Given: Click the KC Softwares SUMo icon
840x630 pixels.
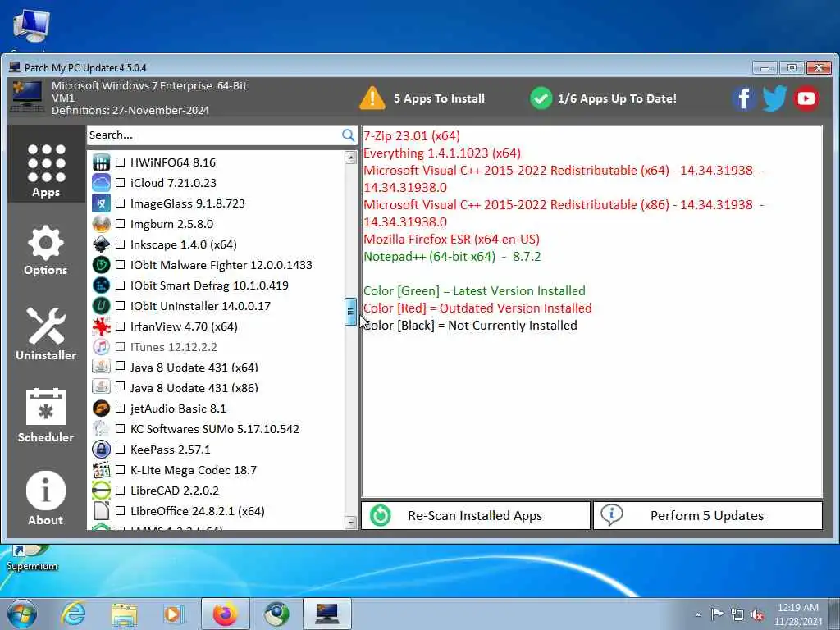Looking at the screenshot, I should [x=101, y=428].
